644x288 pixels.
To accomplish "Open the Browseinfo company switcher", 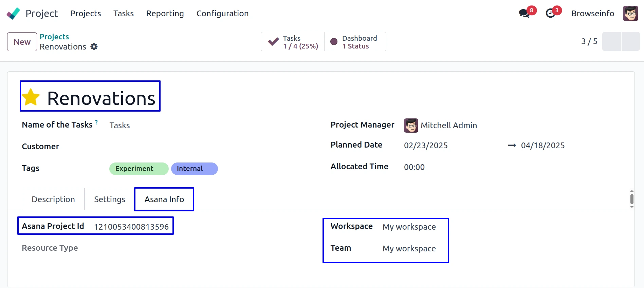I will pyautogui.click(x=592, y=14).
